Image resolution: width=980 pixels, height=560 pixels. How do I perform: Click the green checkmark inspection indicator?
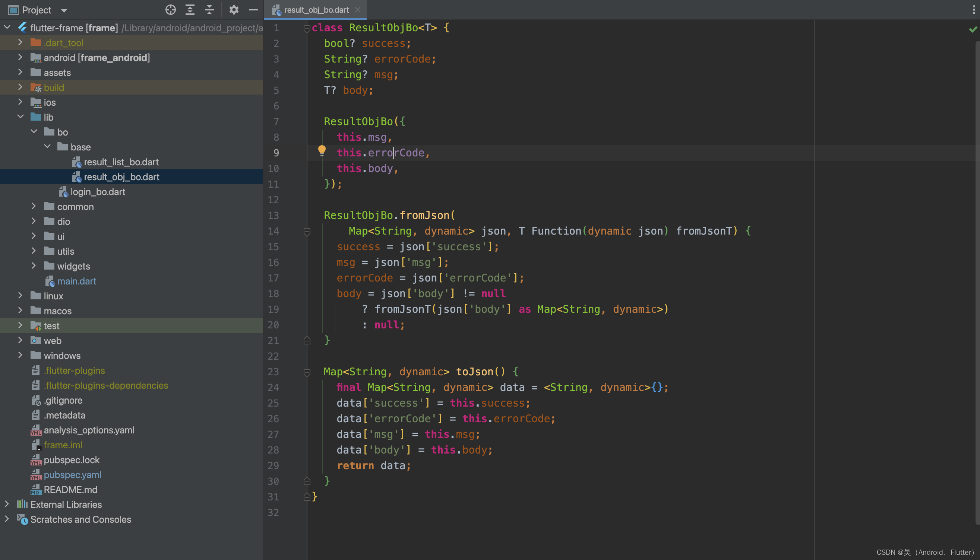click(x=973, y=29)
